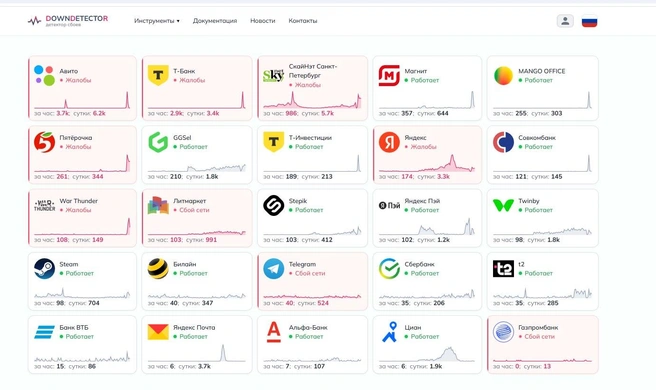The width and height of the screenshot is (656, 390).
Task: Open the Авито service title
Action: click(69, 71)
